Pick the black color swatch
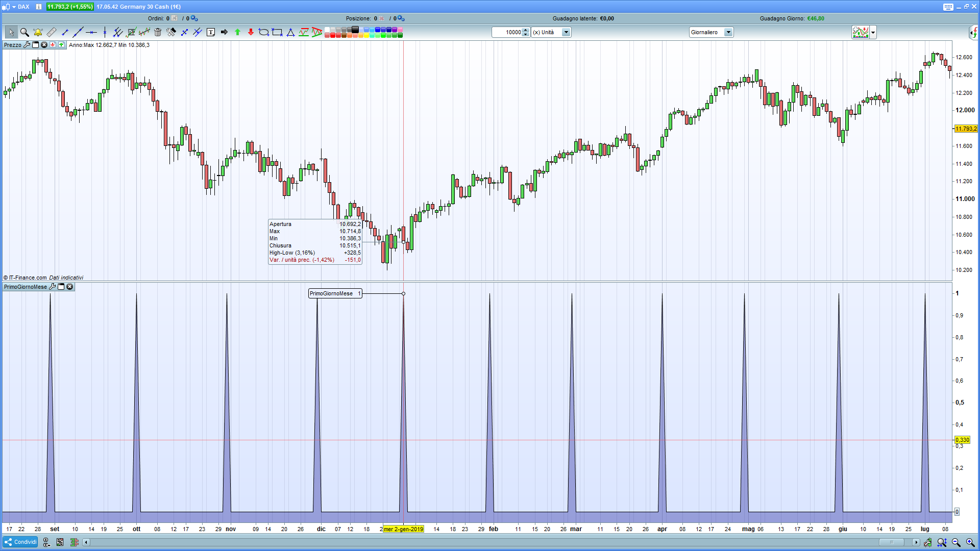This screenshot has width=980, height=551. tap(355, 30)
